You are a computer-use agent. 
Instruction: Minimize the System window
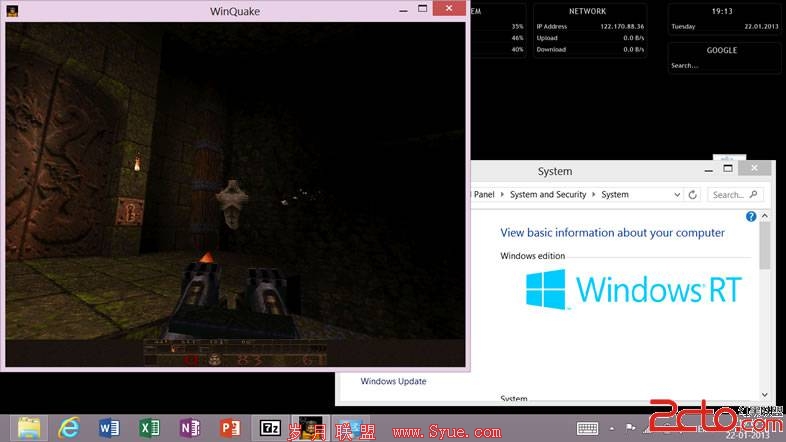(708, 170)
